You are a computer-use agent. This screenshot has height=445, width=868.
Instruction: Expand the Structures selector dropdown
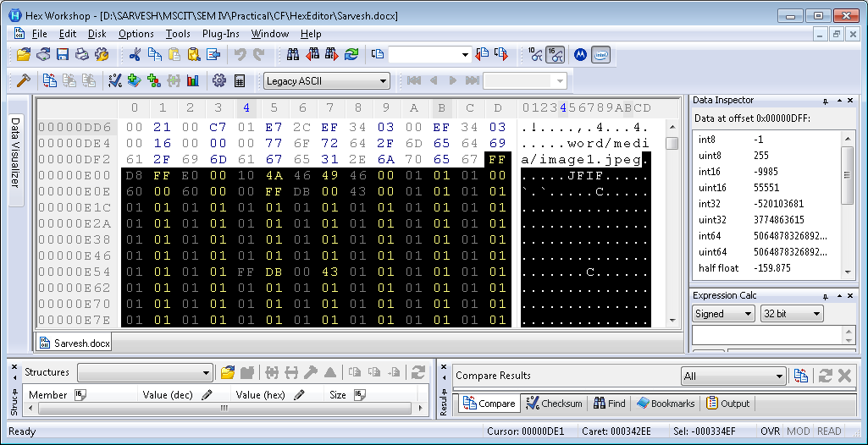pyautogui.click(x=207, y=372)
